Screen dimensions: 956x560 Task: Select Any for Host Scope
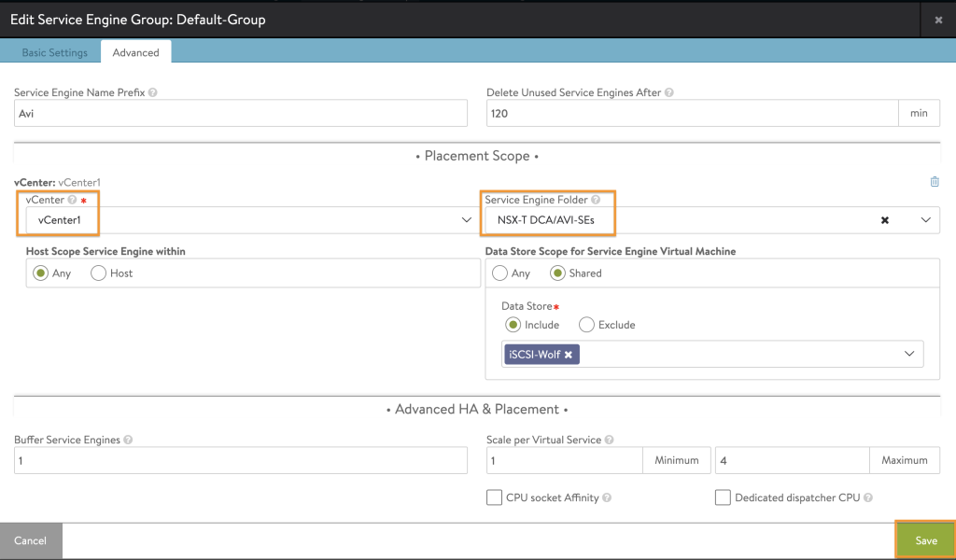pyautogui.click(x=41, y=273)
